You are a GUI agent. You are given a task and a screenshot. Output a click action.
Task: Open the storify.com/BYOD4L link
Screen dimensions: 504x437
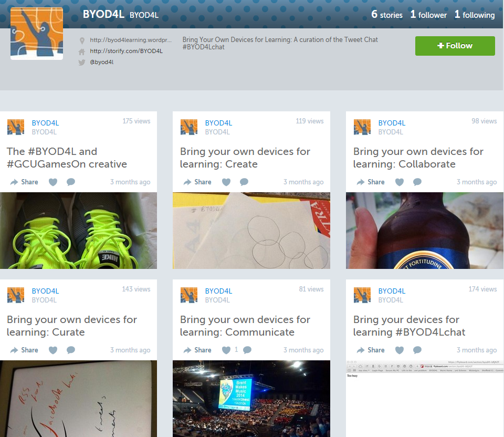pyautogui.click(x=126, y=51)
